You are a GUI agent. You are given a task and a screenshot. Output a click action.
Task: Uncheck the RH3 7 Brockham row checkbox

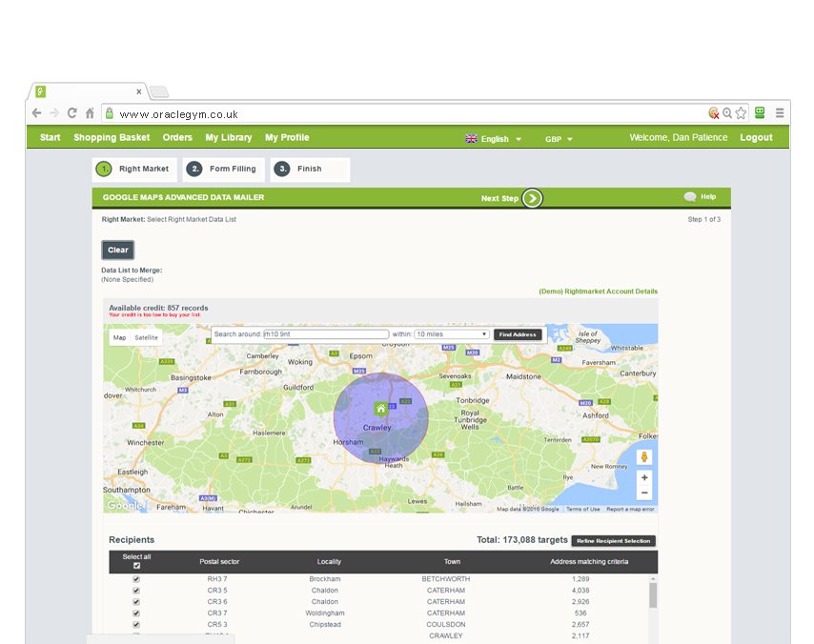coord(136,579)
